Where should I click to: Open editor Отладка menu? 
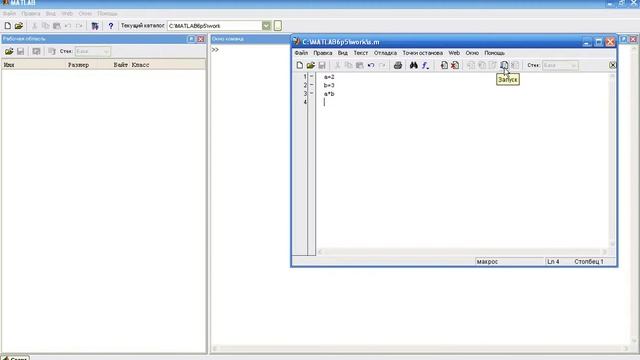(385, 53)
